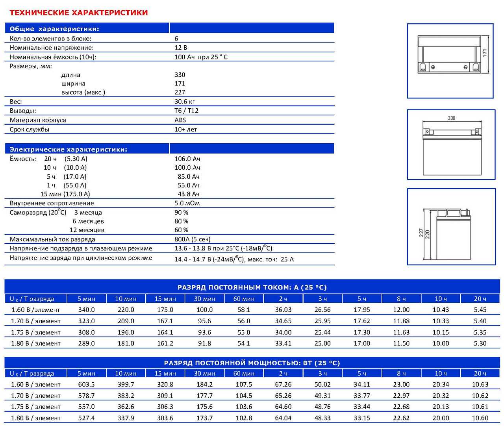
Task: Click the row Напряжение подзаряда в плавающем режиме
Action: coord(169,248)
